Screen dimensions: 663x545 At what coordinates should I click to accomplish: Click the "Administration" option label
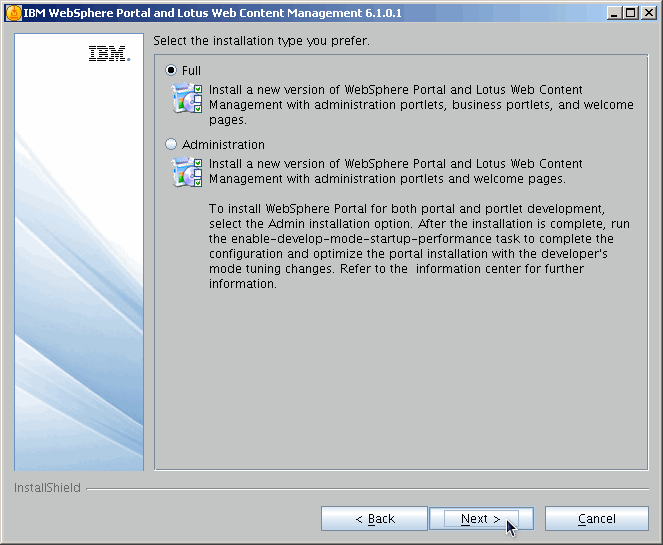pos(223,145)
